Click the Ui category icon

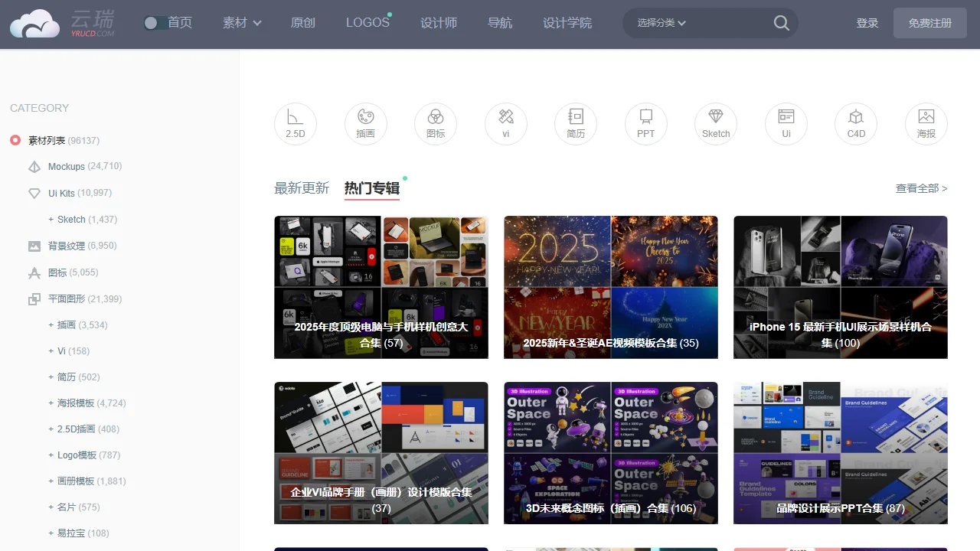786,123
